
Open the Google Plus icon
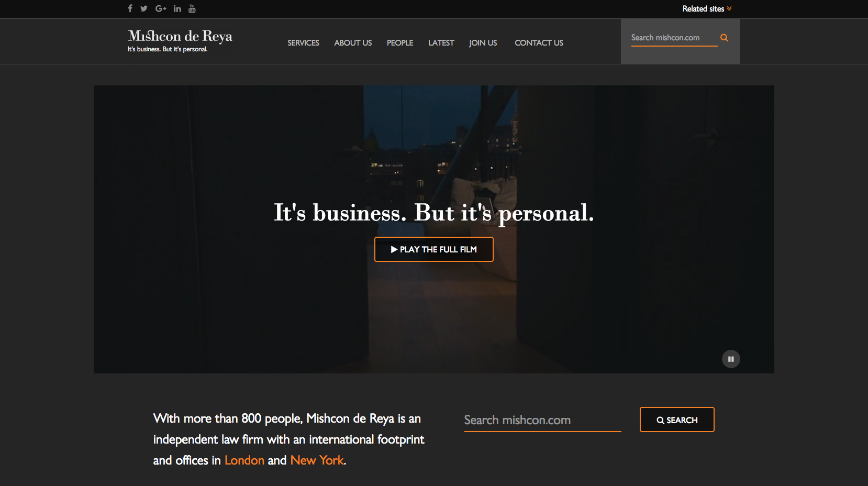coord(161,8)
